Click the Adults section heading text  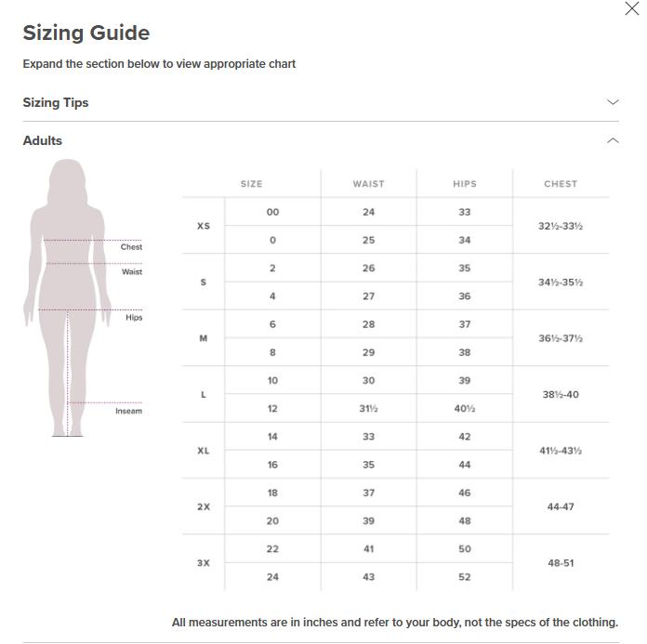43,140
